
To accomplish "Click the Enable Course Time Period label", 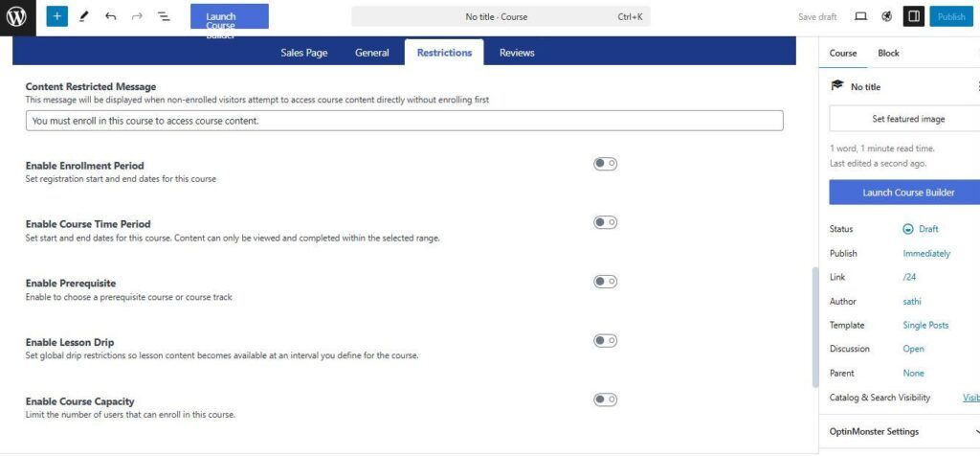I will tap(88, 224).
